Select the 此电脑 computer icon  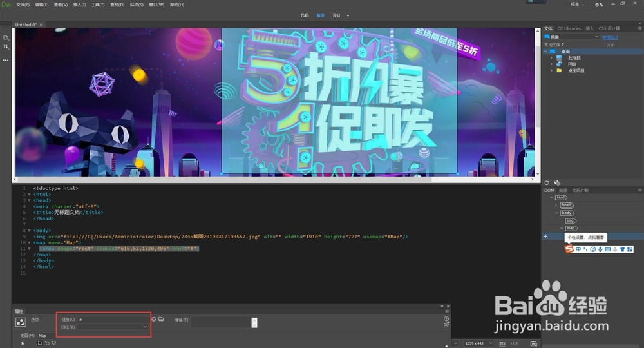(x=559, y=57)
